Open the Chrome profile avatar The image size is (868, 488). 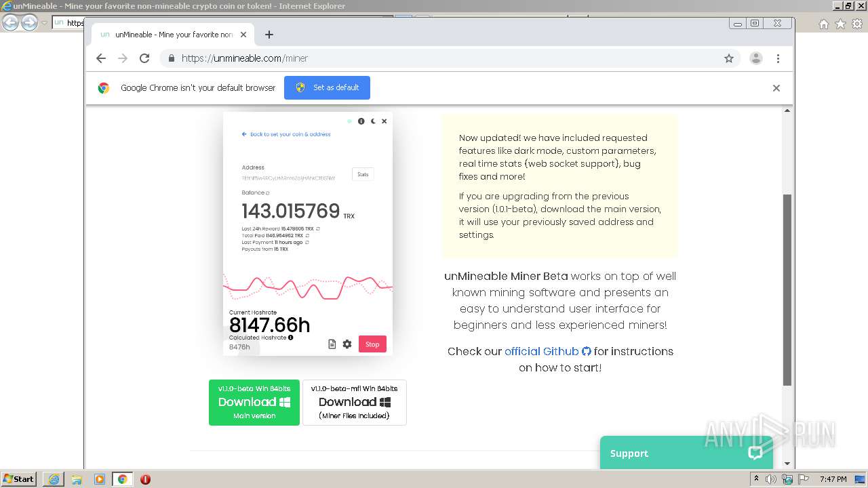[x=756, y=58]
